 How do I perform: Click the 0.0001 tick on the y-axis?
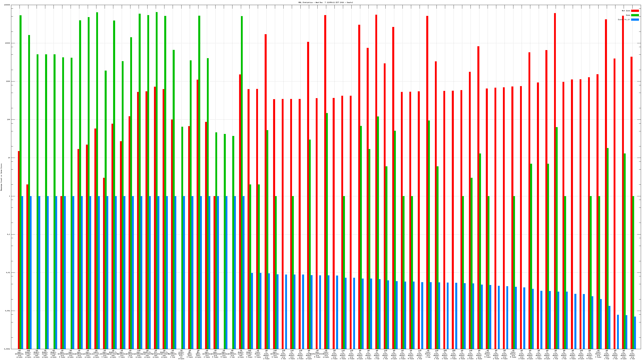click(x=7, y=349)
